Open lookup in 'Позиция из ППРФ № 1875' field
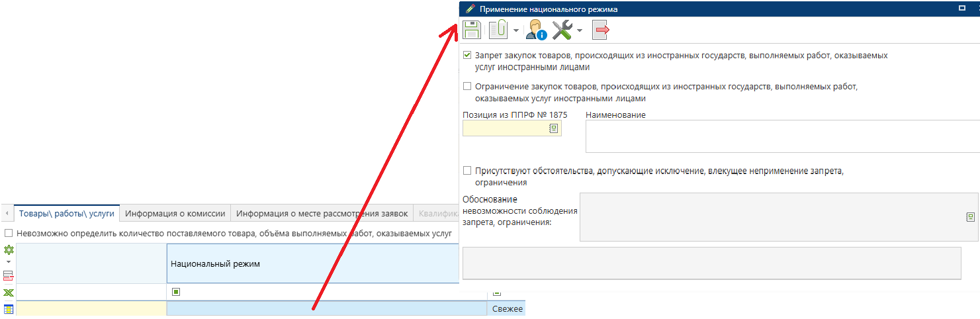The height and width of the screenshot is (319, 980). 554,129
